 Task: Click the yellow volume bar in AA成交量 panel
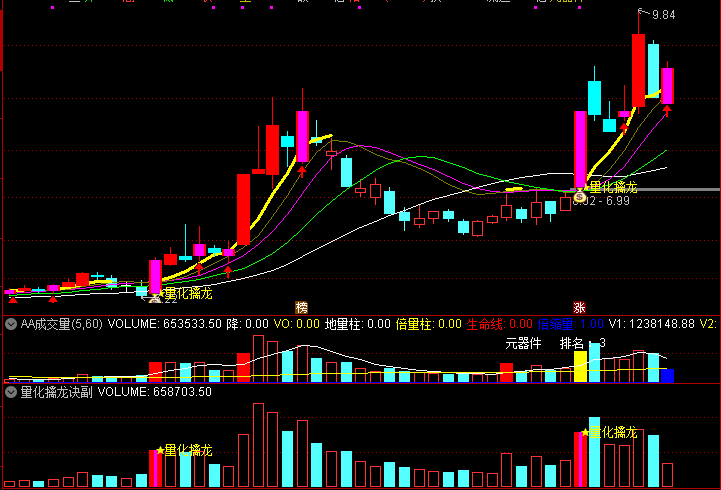tap(580, 366)
